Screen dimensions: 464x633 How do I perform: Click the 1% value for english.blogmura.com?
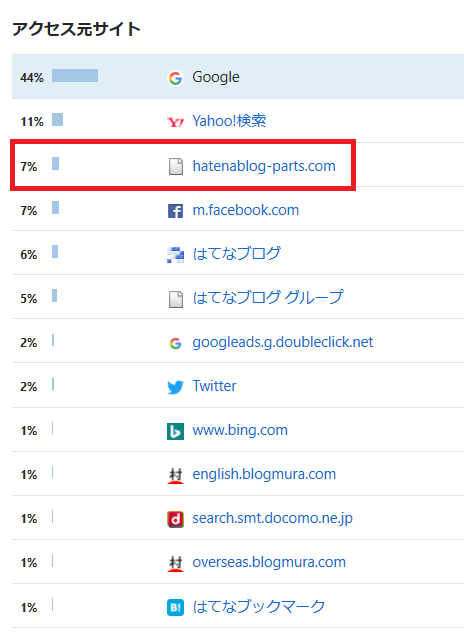click(29, 474)
